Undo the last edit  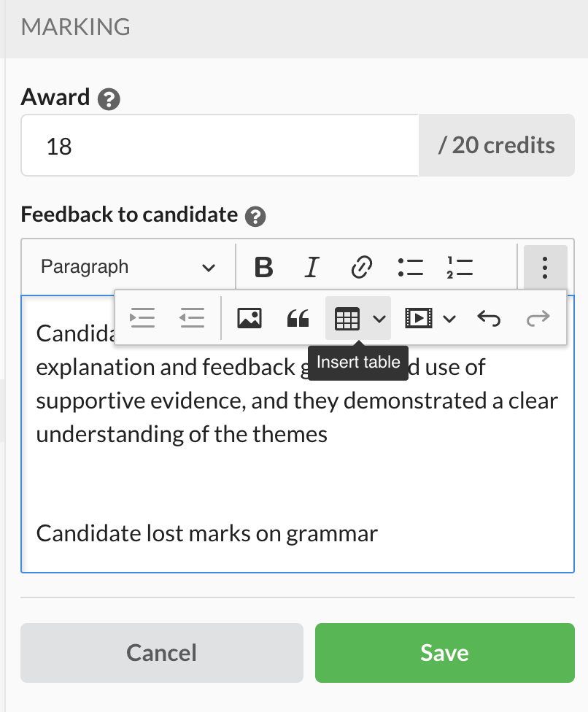(489, 318)
